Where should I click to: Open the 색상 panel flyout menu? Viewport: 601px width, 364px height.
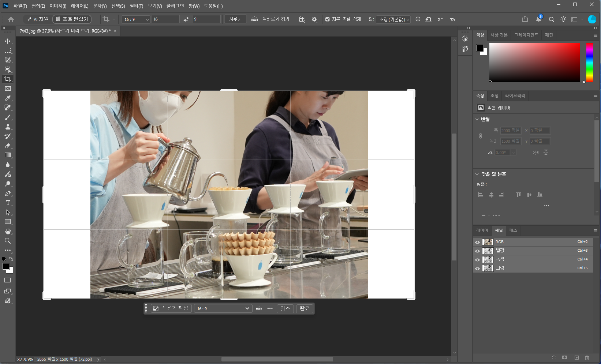point(596,35)
